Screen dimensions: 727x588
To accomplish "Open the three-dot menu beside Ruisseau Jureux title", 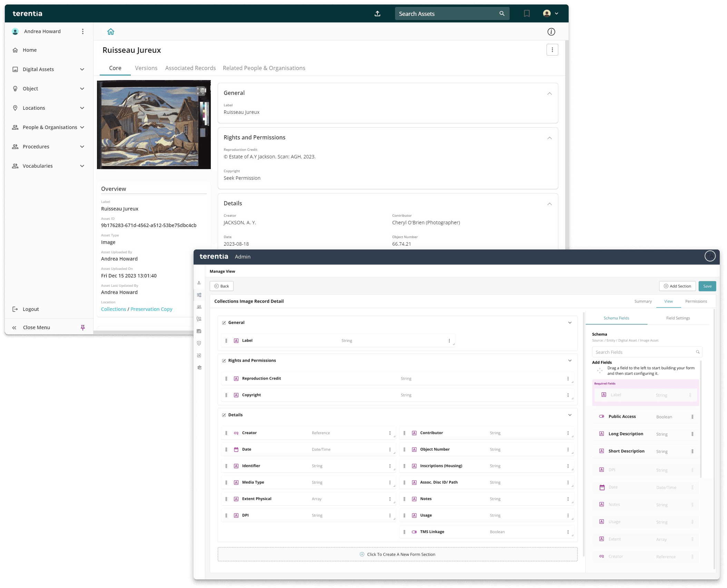I will pos(552,50).
